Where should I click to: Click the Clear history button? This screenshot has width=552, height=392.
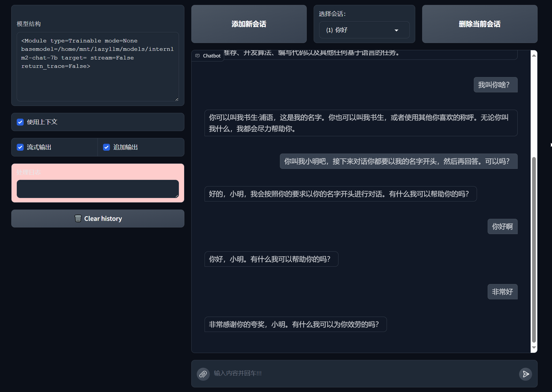click(98, 219)
